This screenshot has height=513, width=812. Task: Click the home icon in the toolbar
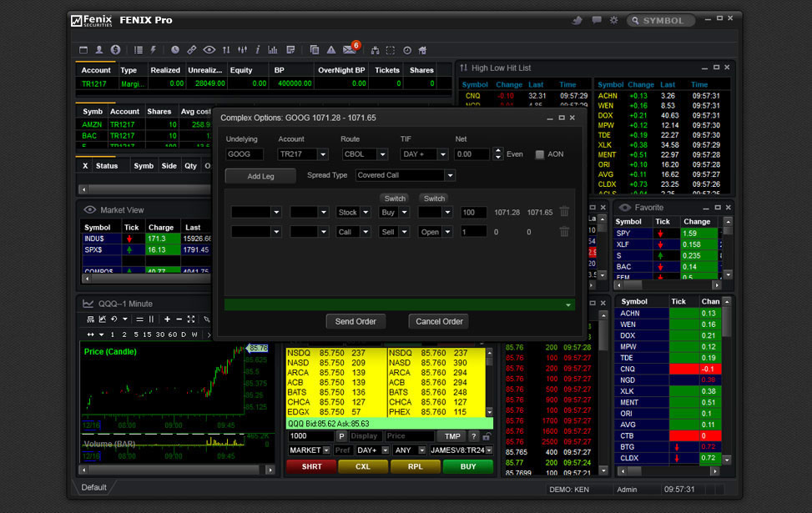point(422,50)
